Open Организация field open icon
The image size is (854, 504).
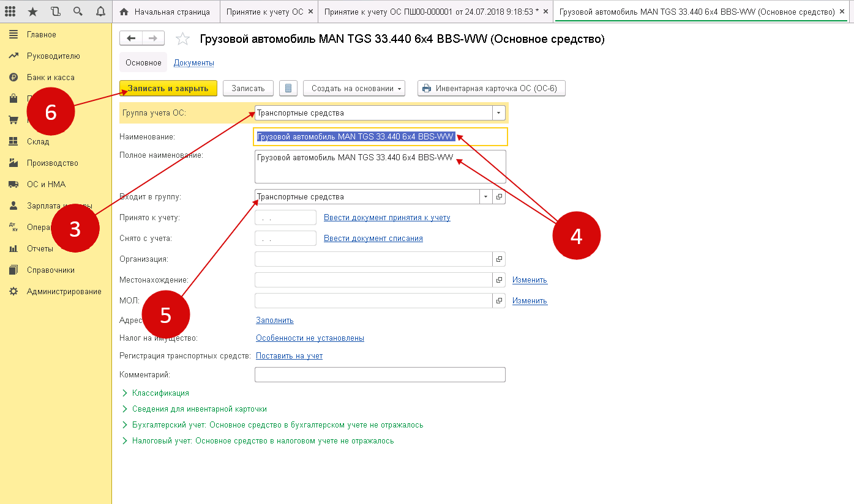[499, 259]
